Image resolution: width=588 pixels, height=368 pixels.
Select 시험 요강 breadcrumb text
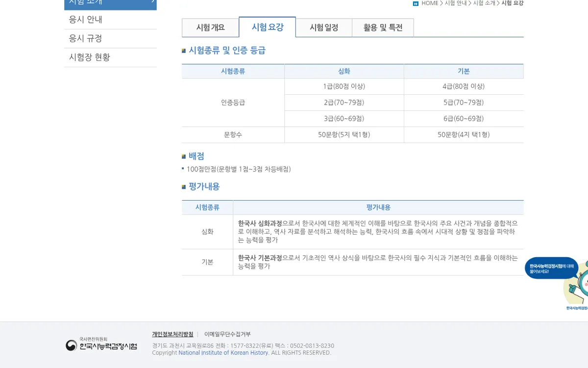pos(513,3)
